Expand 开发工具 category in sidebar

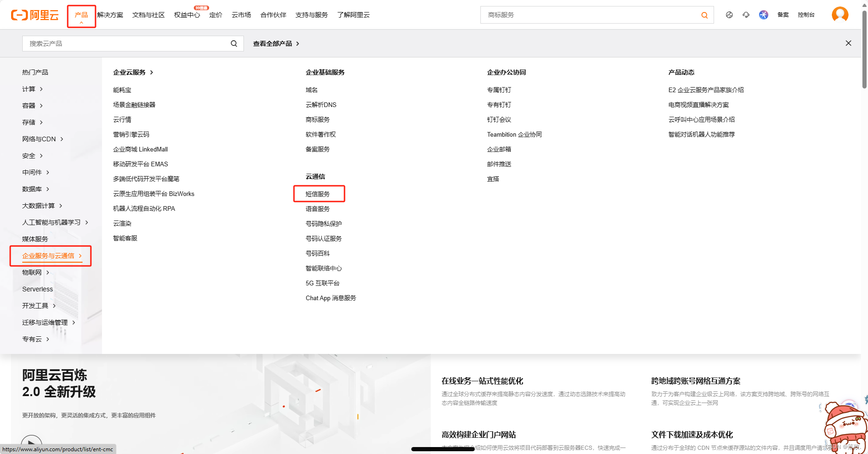39,306
